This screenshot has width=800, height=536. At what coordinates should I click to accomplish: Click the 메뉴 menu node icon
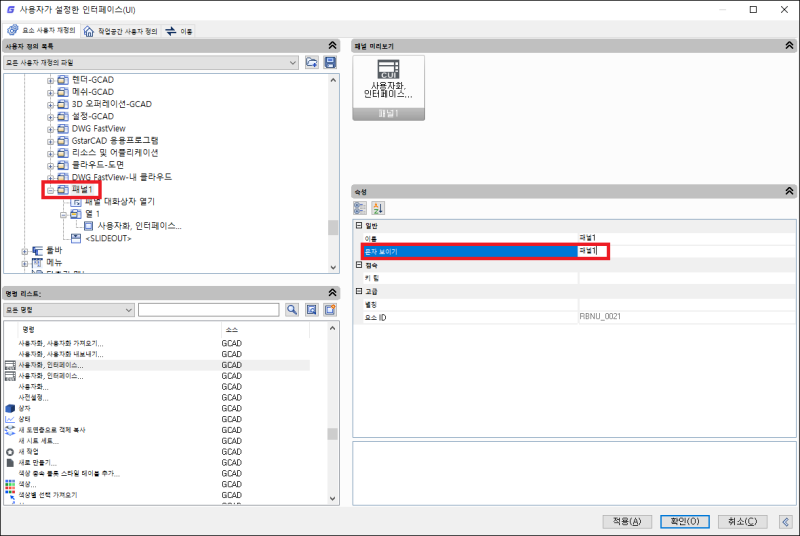37,263
